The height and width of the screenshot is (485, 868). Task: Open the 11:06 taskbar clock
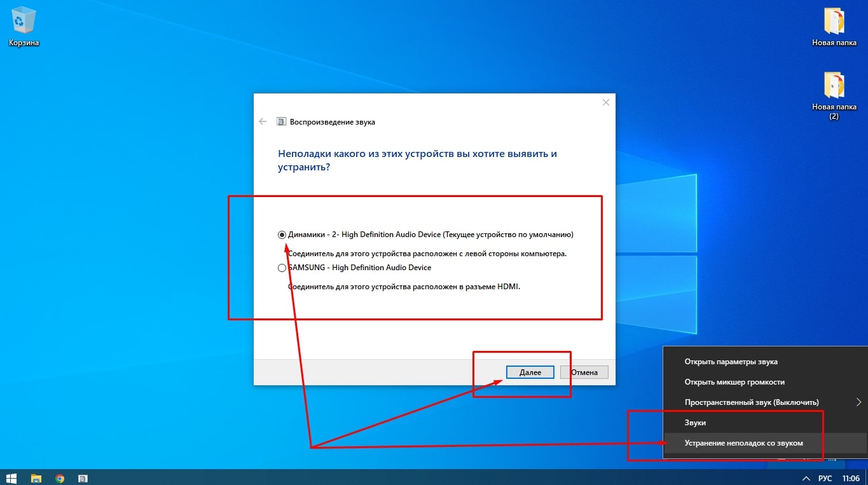pyautogui.click(x=851, y=478)
